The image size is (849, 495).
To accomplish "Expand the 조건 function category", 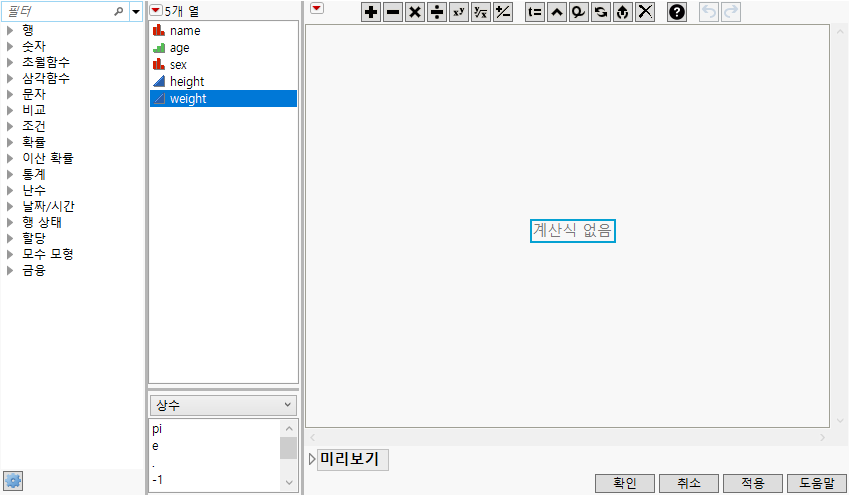I will pos(10,126).
